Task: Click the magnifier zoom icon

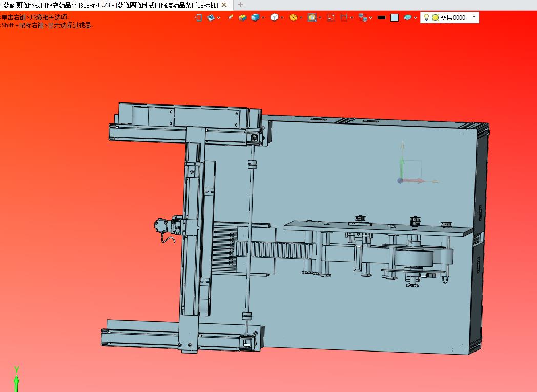Action: click(312, 17)
